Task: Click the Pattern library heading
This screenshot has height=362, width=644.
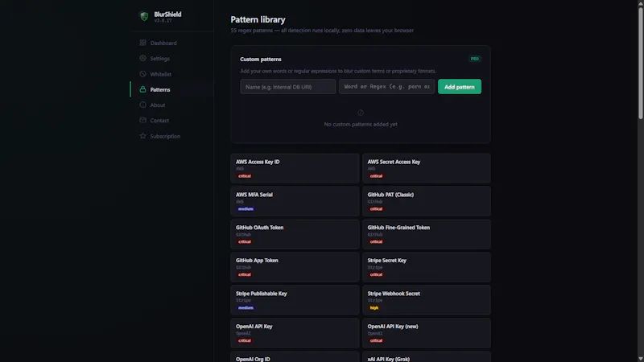Action: pyautogui.click(x=258, y=19)
